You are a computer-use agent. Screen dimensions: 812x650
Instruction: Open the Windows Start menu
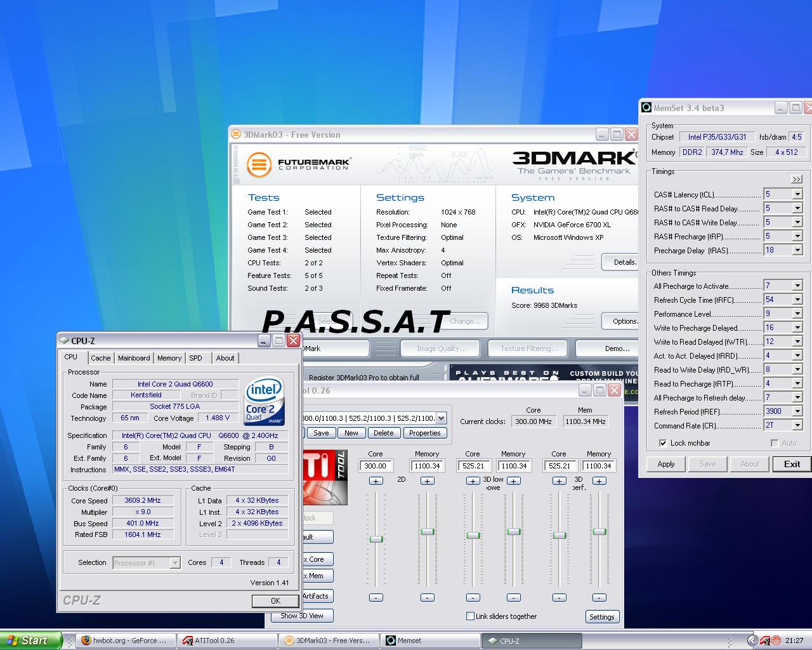coord(31,640)
